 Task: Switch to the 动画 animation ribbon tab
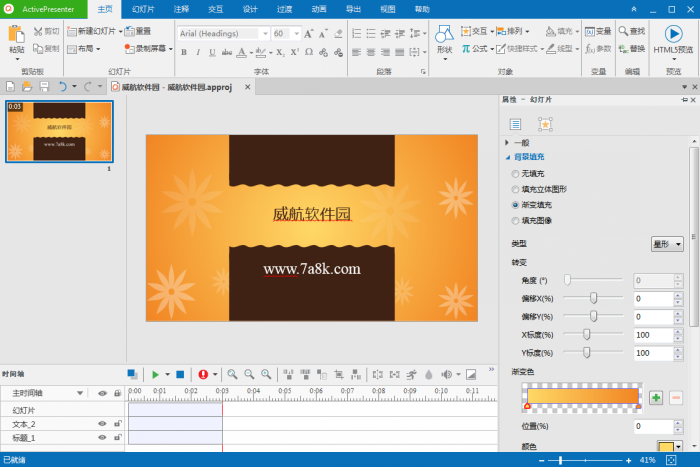318,8
